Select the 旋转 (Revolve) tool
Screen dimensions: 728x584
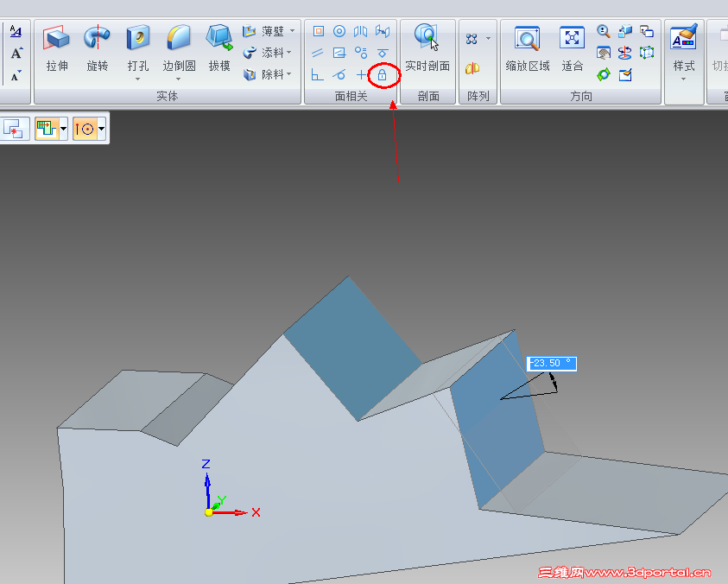[x=97, y=48]
